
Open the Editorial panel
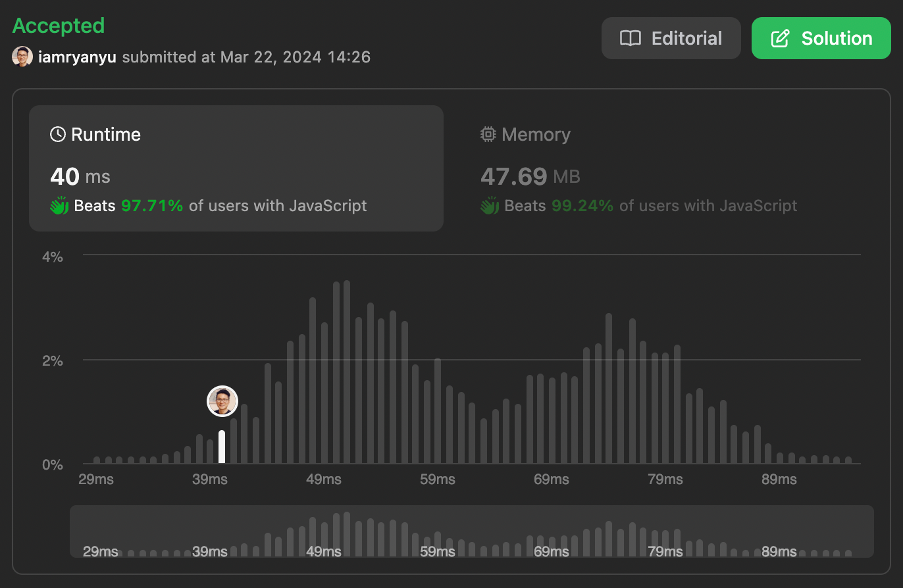671,38
